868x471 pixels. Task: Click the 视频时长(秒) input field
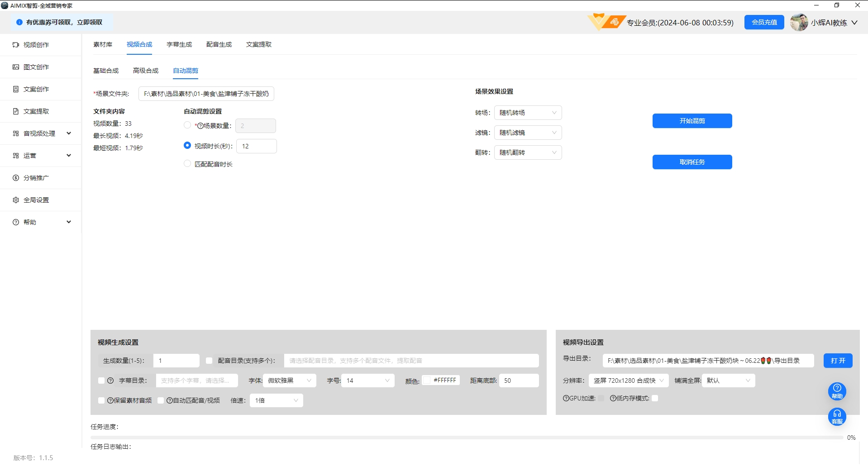pyautogui.click(x=256, y=146)
